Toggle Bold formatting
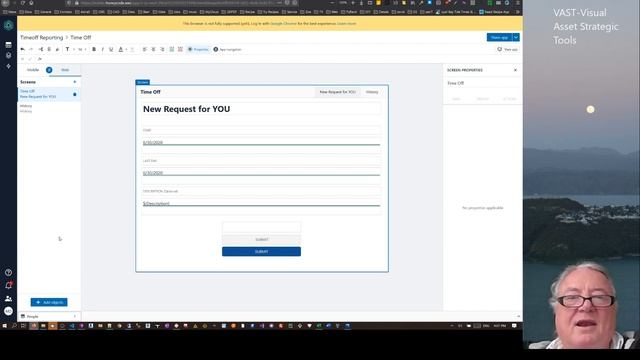The height and width of the screenshot is (360, 640). pyautogui.click(x=94, y=49)
